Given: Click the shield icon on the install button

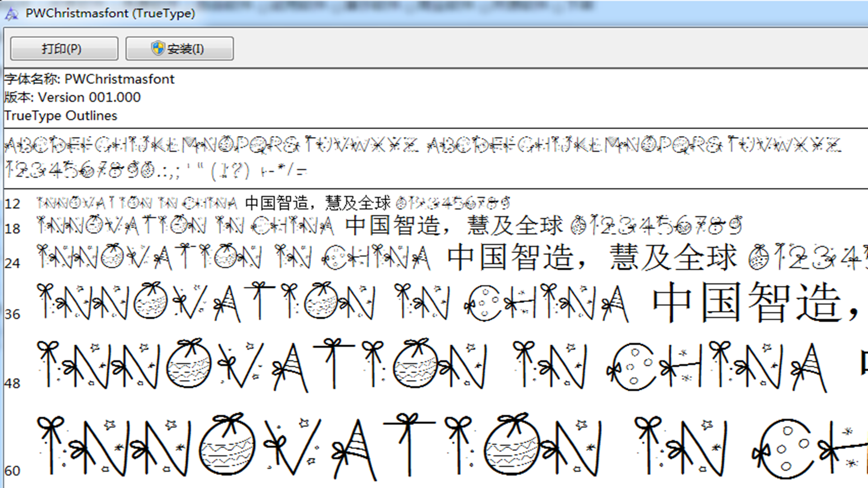Looking at the screenshot, I should pyautogui.click(x=158, y=48).
